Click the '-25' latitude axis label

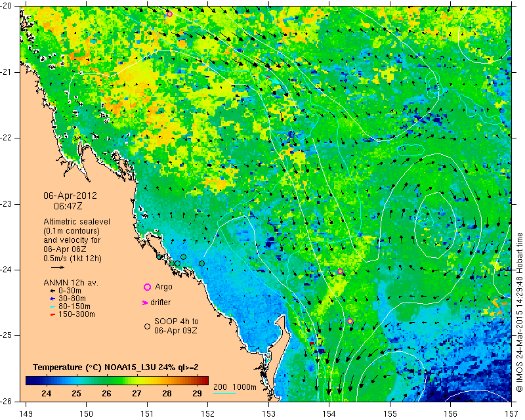click(6, 335)
